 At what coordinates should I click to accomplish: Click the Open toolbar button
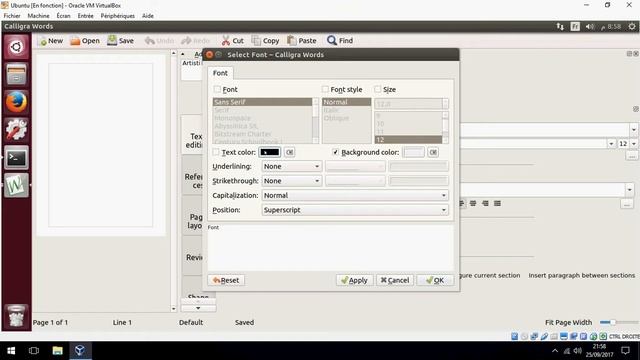(x=84, y=41)
